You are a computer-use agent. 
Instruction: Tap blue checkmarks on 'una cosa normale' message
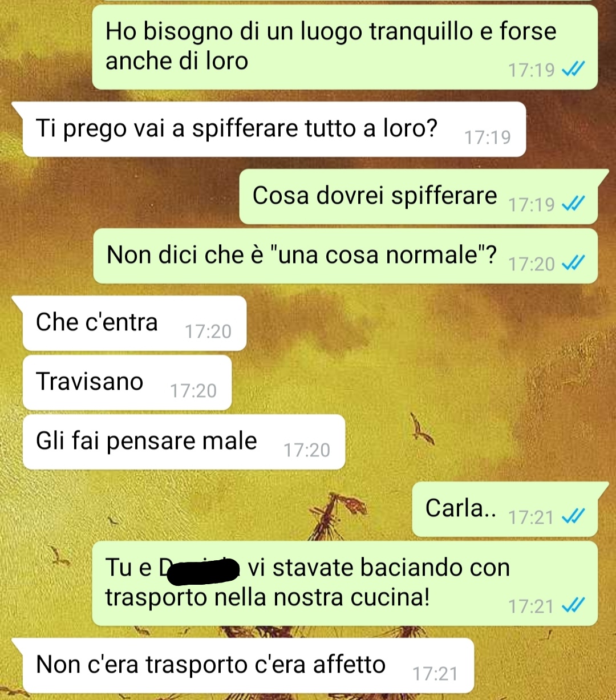pos(573,263)
